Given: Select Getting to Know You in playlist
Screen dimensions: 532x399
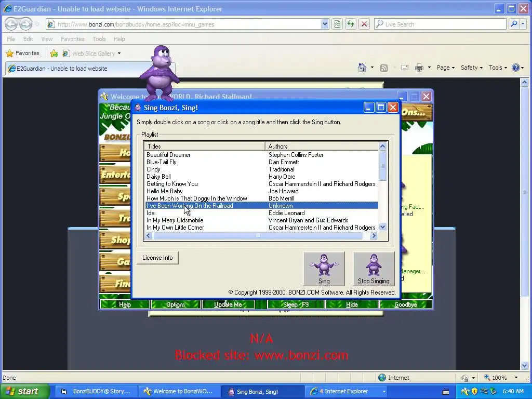Looking at the screenshot, I should (x=261, y=184).
